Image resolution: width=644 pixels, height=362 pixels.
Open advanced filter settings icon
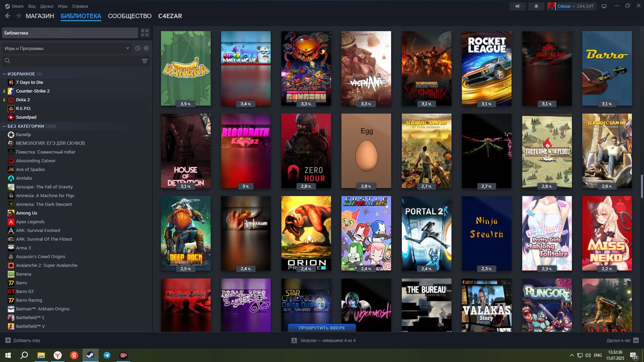(145, 61)
